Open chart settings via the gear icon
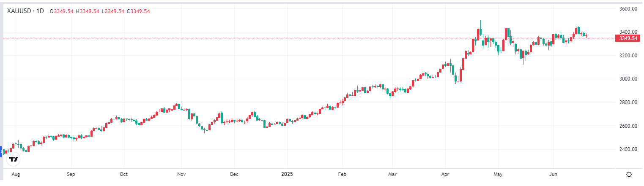Image resolution: width=644 pixels, height=186 pixels. tap(629, 174)
